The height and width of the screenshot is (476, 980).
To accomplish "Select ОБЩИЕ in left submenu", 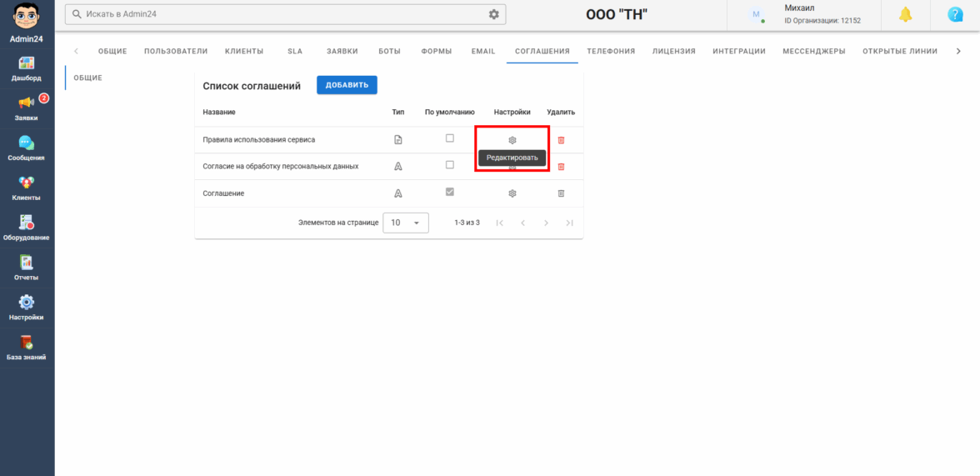I will coord(88,78).
